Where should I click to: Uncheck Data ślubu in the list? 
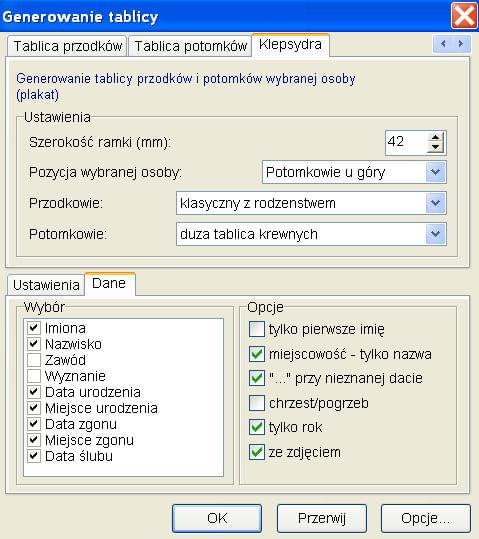point(34,456)
